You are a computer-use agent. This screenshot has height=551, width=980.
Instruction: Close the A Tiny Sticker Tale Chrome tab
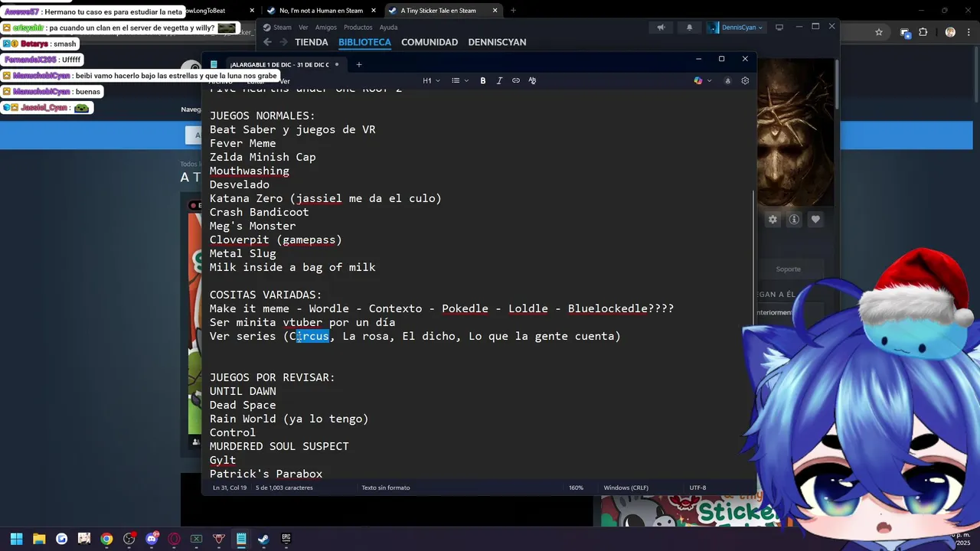(x=495, y=11)
